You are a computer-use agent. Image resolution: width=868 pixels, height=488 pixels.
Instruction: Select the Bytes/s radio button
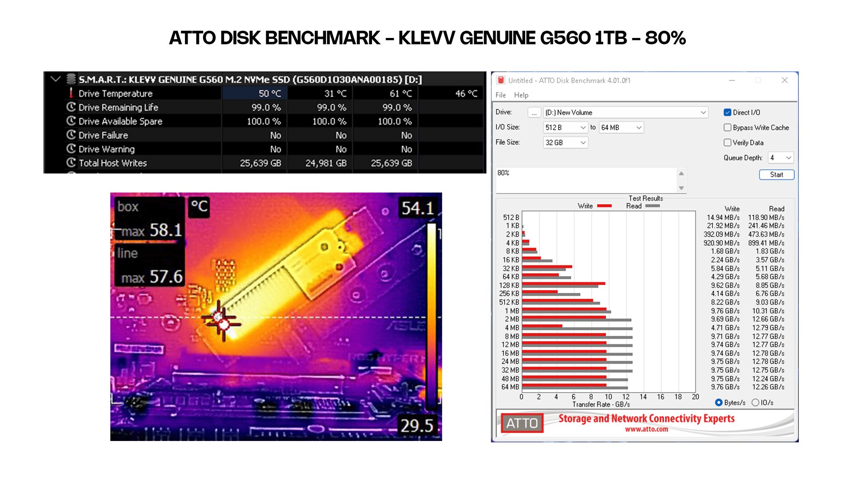(719, 402)
